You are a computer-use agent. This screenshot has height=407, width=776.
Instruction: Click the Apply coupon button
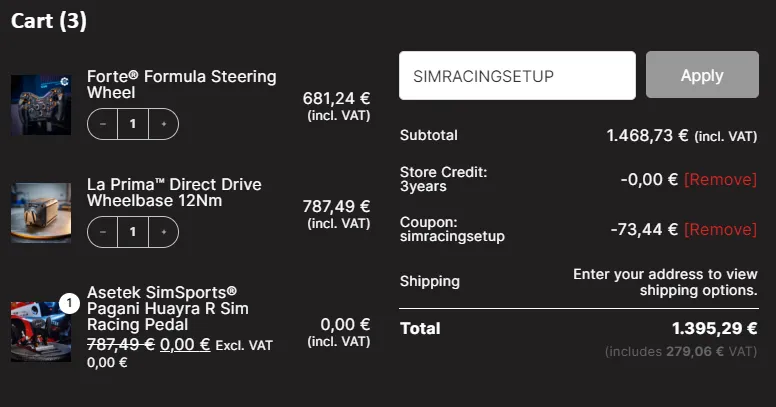click(x=702, y=75)
